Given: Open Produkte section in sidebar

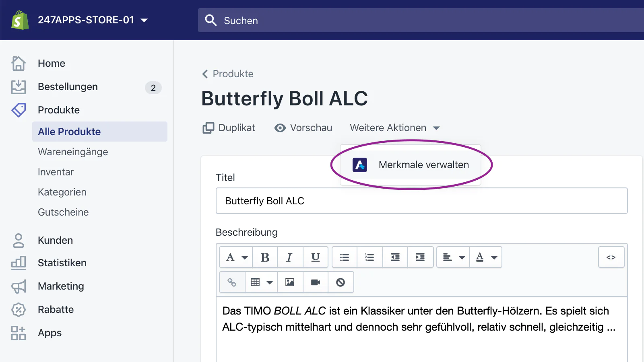Looking at the screenshot, I should tap(59, 110).
